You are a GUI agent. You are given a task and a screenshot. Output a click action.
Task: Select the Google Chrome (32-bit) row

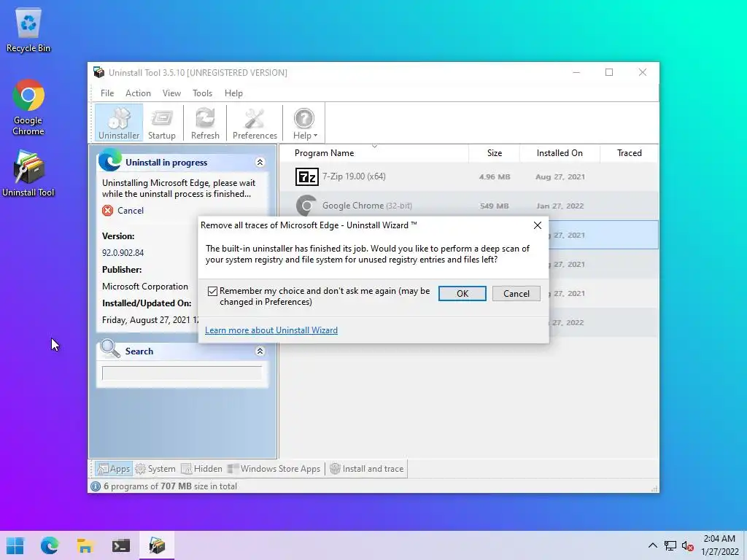[469, 206]
